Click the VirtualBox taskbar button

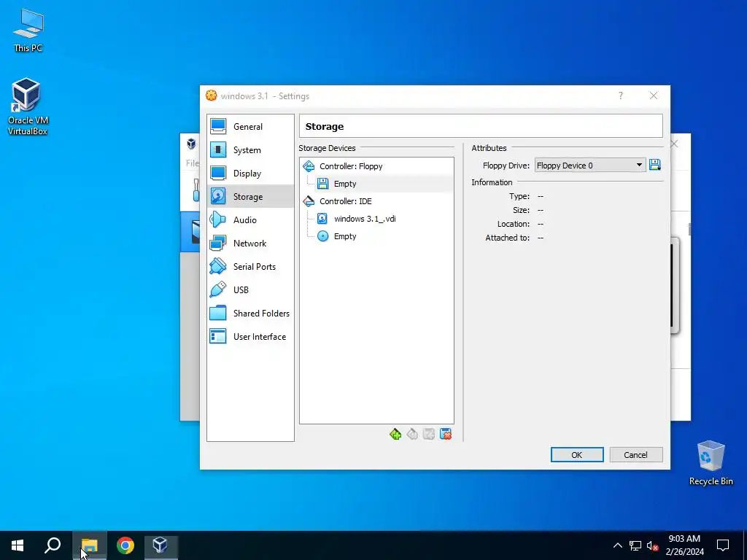point(160,545)
